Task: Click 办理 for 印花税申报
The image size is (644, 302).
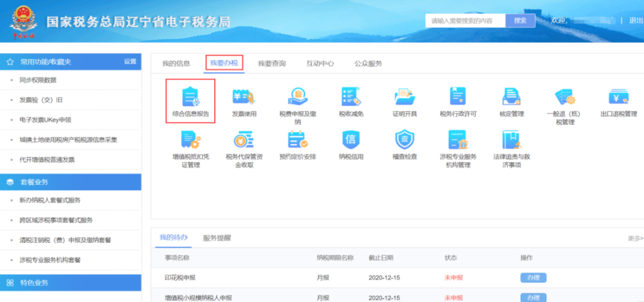Action: coord(534,278)
